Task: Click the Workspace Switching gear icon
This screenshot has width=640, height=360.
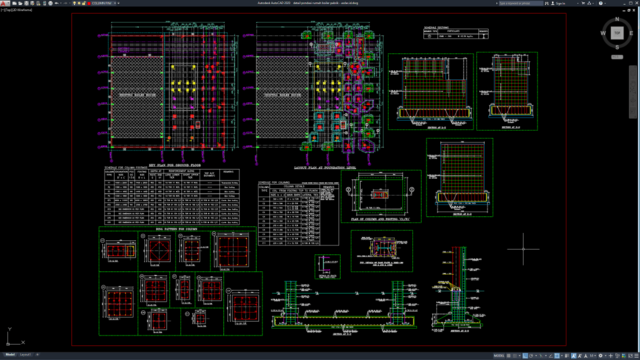Action: click(x=600, y=356)
